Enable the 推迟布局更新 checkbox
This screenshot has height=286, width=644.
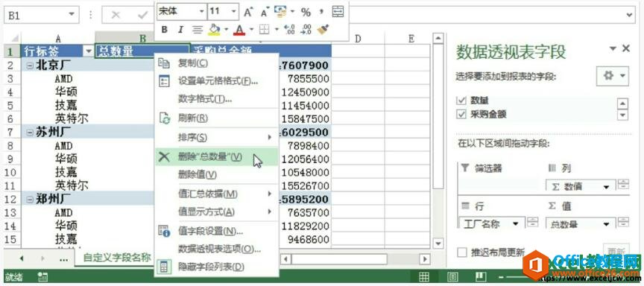click(462, 252)
